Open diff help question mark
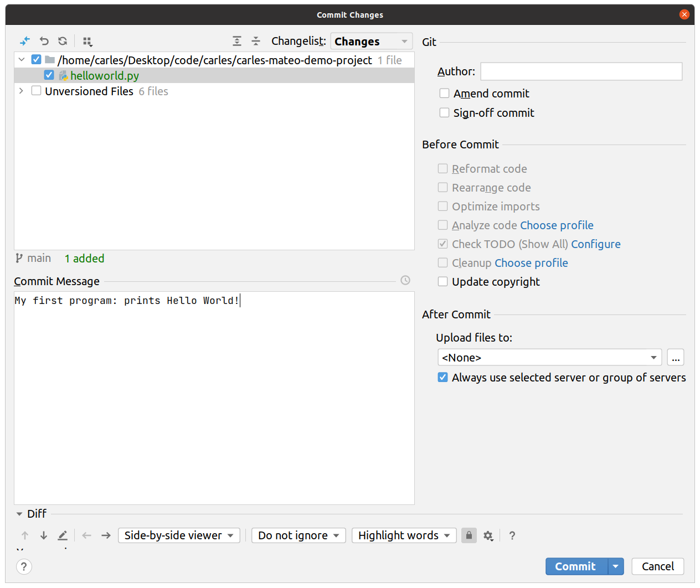 pyautogui.click(x=512, y=535)
